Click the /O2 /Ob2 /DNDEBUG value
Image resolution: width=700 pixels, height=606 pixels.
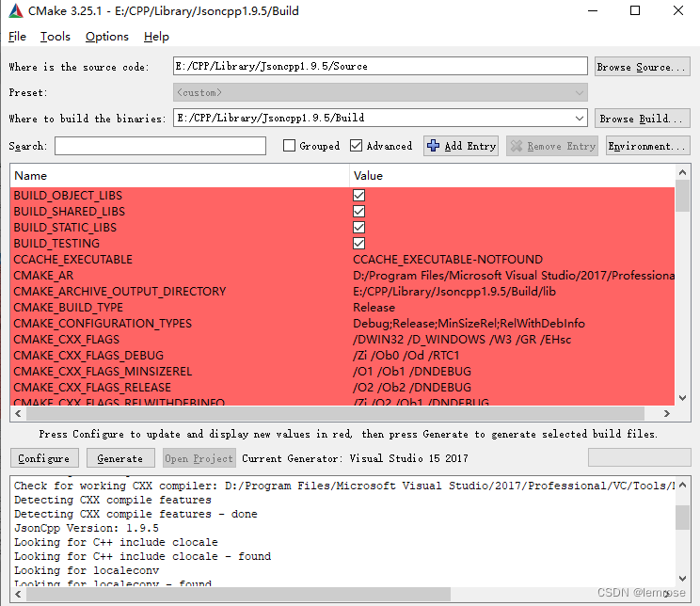412,388
